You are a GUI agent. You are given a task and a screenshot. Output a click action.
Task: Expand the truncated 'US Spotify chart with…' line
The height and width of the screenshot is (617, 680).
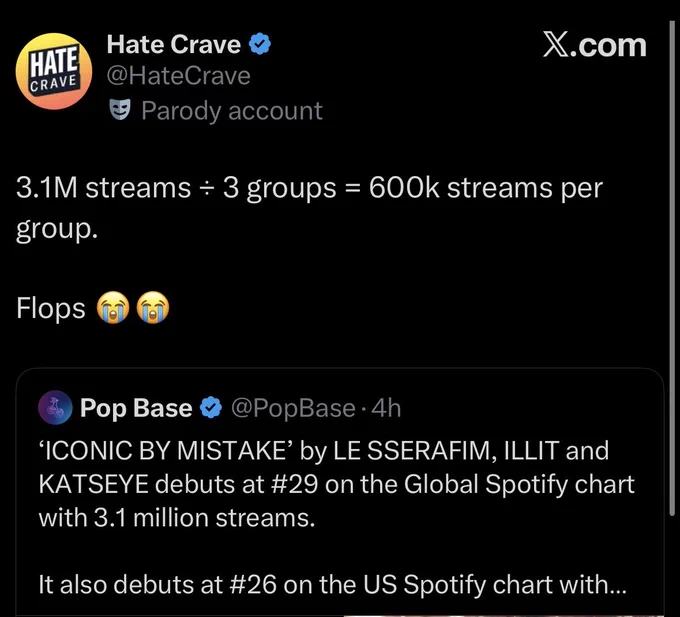click(x=333, y=584)
